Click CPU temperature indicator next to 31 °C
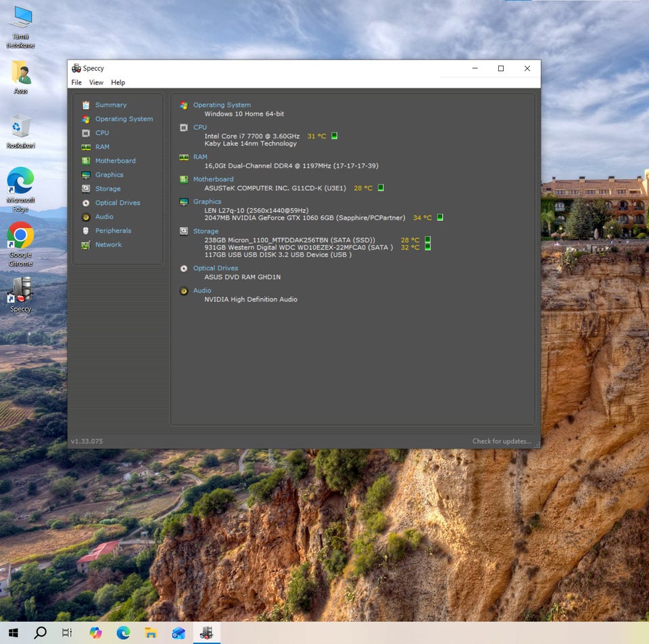649x644 pixels. click(x=335, y=136)
